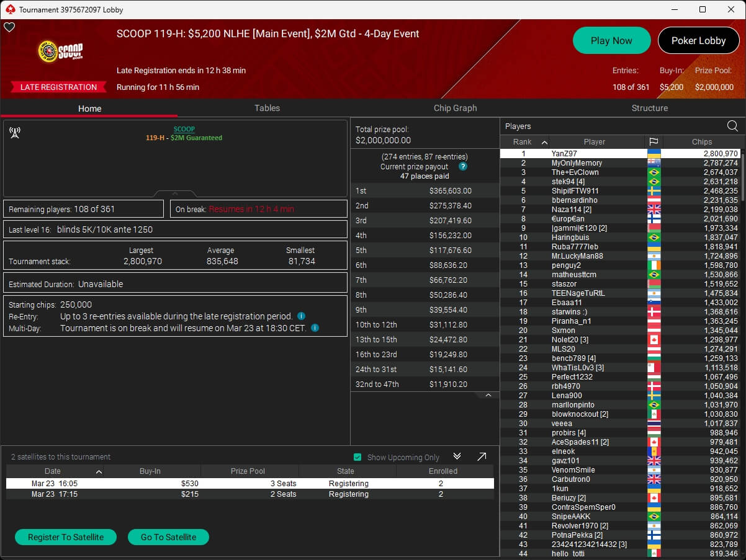Click the flag country column header
The width and height of the screenshot is (746, 560).
click(x=654, y=142)
